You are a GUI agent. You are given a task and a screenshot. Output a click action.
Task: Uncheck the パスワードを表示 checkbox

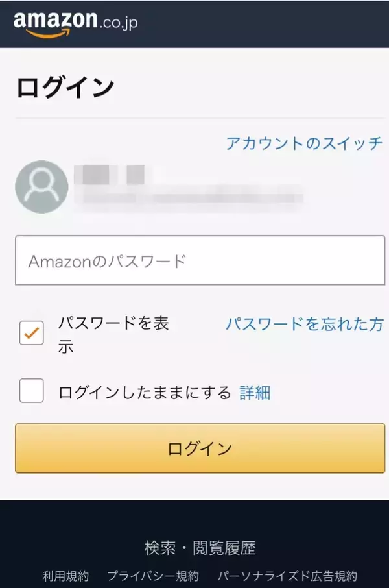point(32,334)
